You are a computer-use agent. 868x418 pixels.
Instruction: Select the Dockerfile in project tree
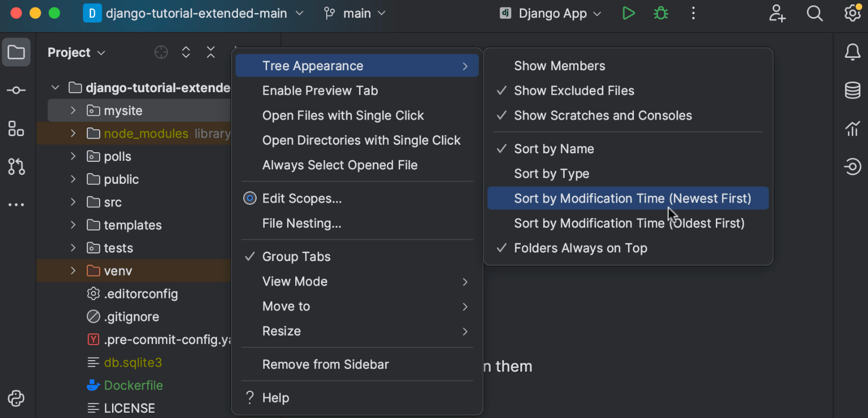tap(133, 385)
